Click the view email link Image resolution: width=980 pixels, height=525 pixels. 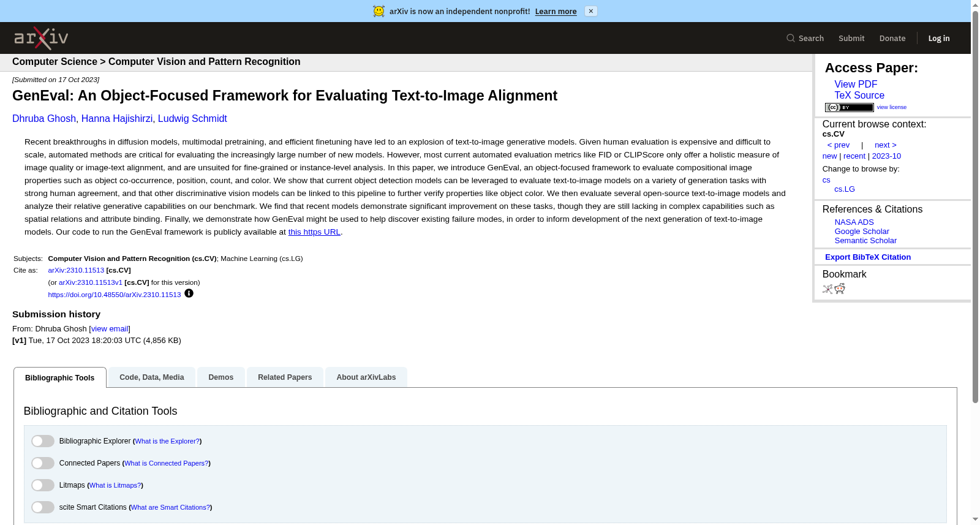pos(110,329)
